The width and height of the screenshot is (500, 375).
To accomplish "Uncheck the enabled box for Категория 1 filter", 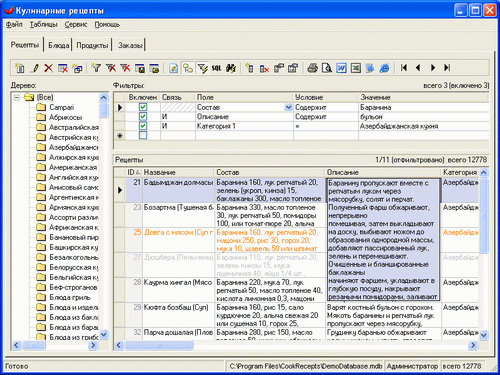I will pyautogui.click(x=143, y=126).
